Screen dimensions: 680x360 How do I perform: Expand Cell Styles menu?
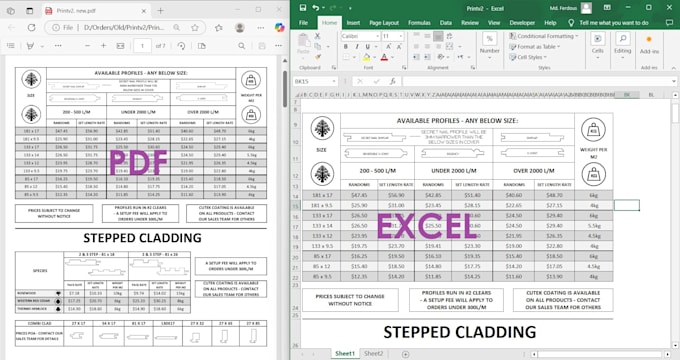[x=528, y=57]
